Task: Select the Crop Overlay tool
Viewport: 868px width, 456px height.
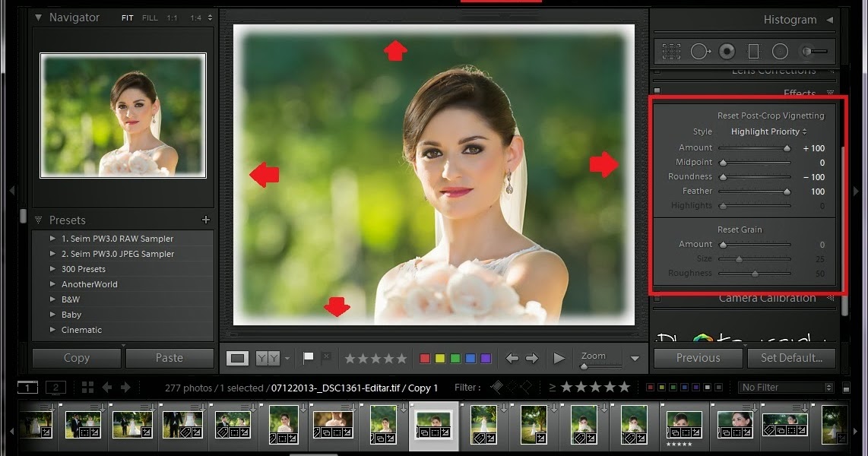Action: pos(671,52)
